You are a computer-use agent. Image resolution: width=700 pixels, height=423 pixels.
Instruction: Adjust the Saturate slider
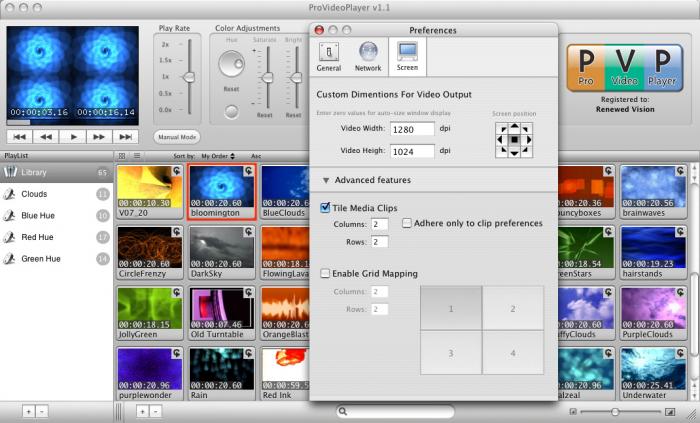click(265, 78)
